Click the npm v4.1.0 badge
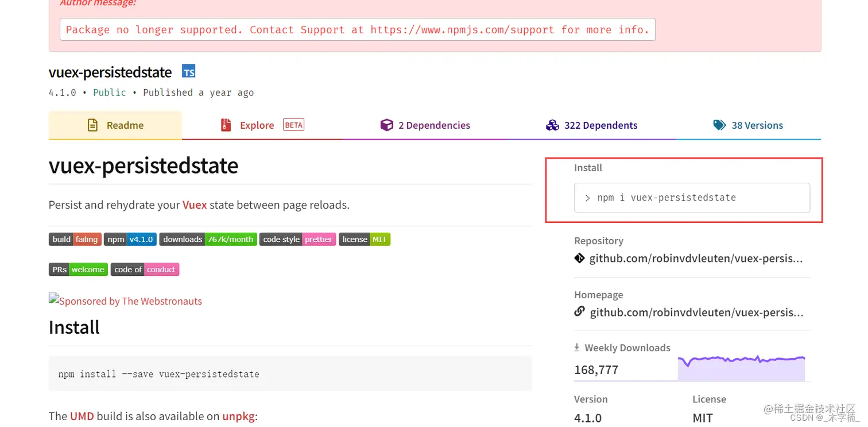 130,239
